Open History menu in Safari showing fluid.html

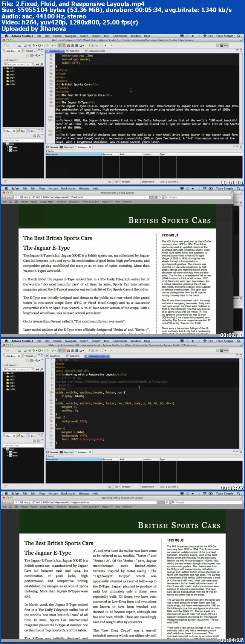(x=53, y=189)
